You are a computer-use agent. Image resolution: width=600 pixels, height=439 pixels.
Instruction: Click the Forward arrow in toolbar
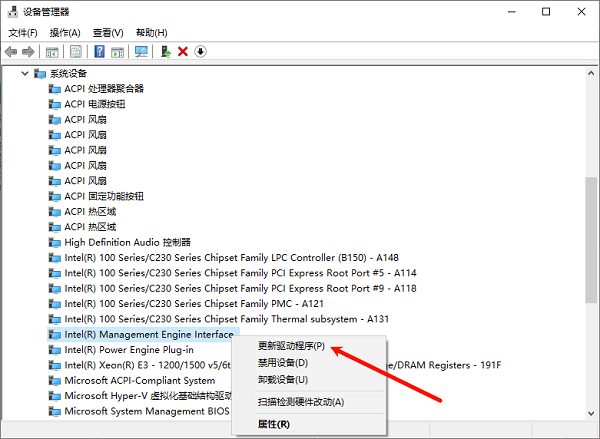pyautogui.click(x=28, y=51)
